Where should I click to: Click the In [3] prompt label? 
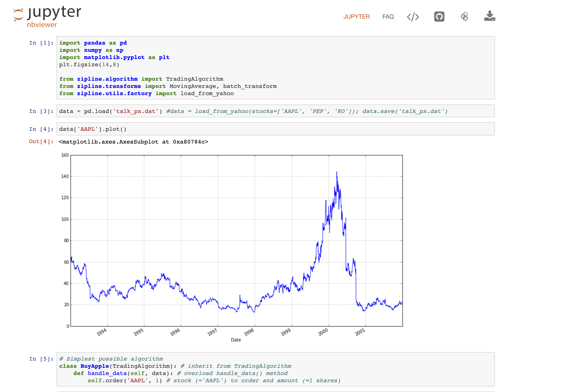point(41,111)
